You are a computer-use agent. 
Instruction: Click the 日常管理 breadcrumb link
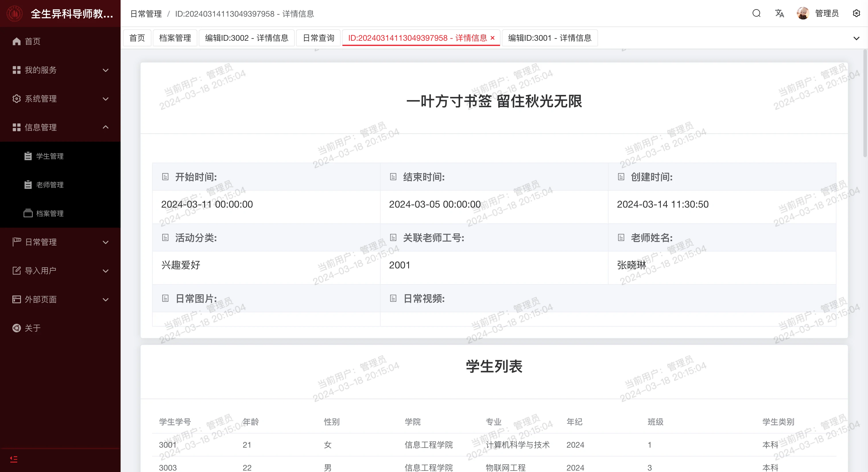tap(146, 14)
